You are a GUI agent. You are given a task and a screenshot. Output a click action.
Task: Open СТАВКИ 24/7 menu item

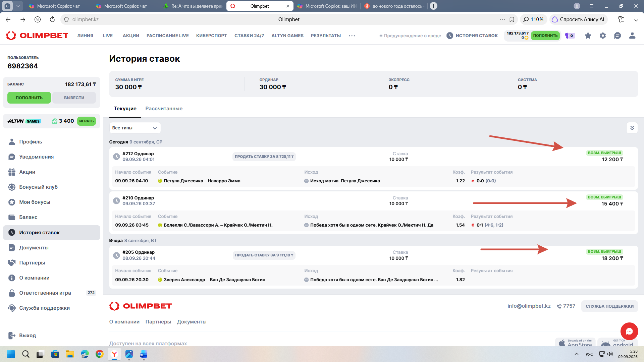pyautogui.click(x=249, y=36)
